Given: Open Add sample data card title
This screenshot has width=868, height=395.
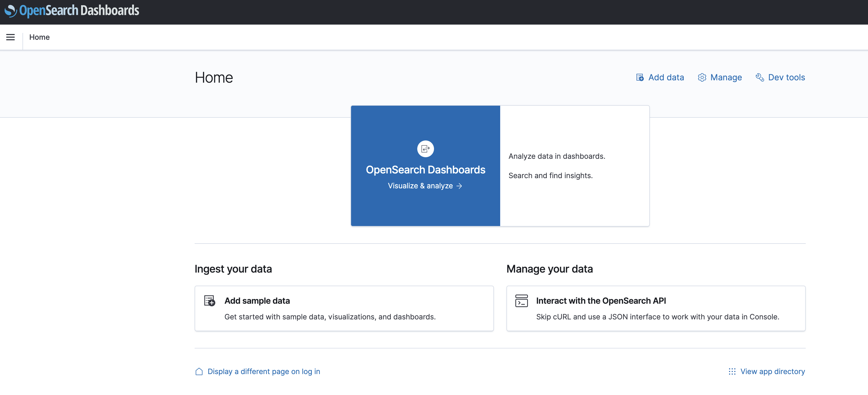Looking at the screenshot, I should point(257,301).
